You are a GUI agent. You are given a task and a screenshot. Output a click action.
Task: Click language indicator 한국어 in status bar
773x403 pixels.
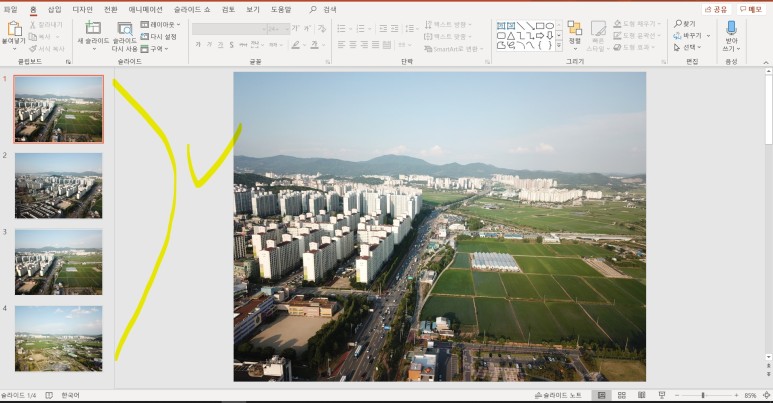[70, 395]
